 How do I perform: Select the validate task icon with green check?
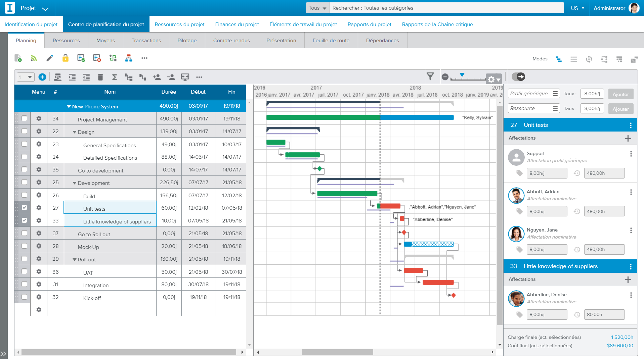(81, 58)
